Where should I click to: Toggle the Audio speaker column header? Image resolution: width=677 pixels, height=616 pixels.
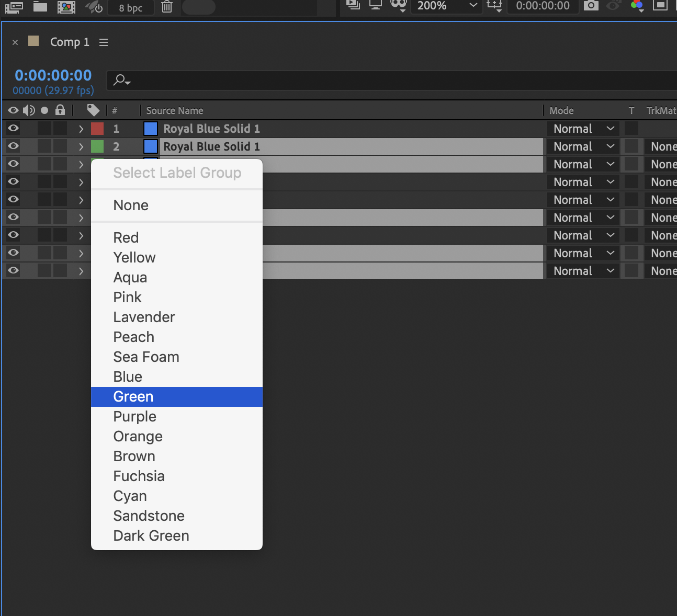click(29, 110)
